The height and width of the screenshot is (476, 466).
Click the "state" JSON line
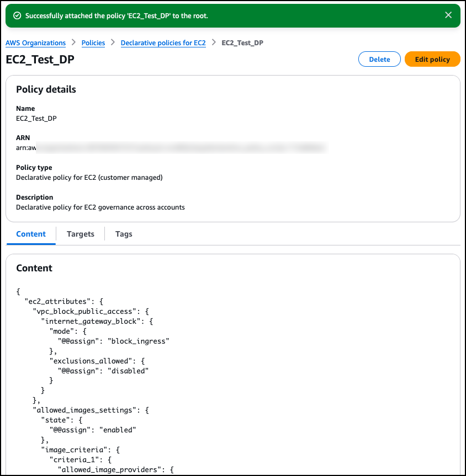pos(62,420)
